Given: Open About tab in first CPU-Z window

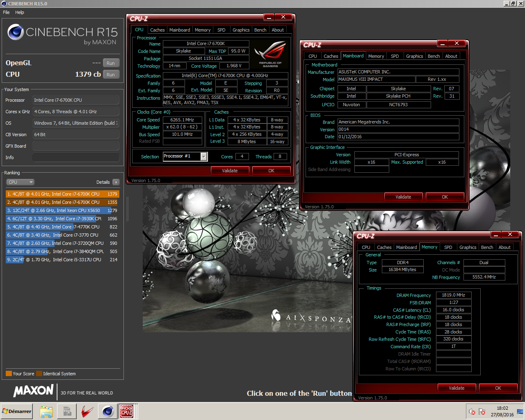Looking at the screenshot, I should pos(278,30).
